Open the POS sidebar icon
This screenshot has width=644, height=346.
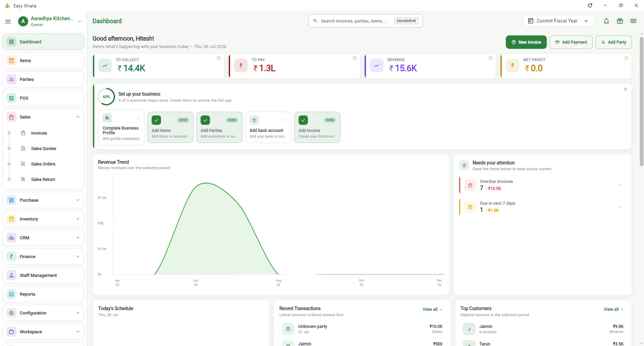11,98
